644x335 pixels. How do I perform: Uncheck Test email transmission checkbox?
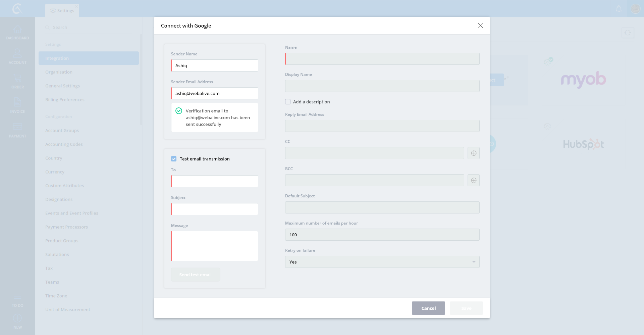[x=174, y=159]
